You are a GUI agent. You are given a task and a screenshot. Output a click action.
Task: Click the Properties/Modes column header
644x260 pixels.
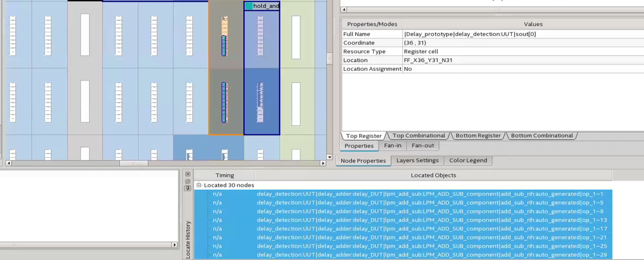click(372, 25)
